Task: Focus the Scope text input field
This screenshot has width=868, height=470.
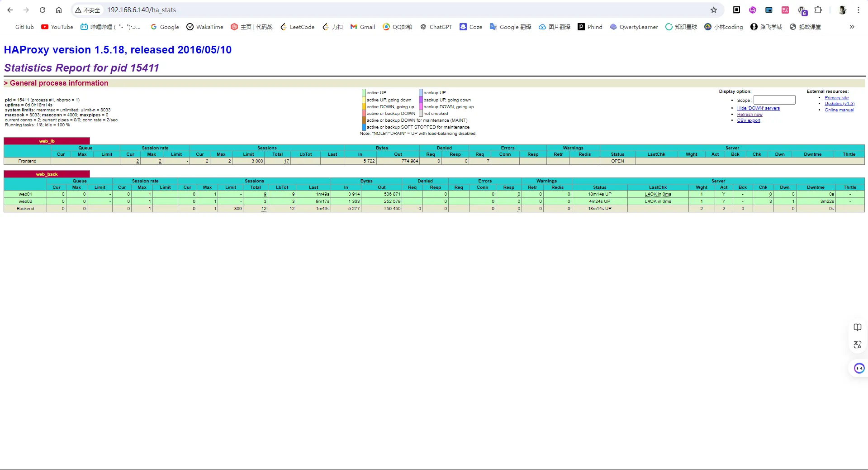Action: [774, 100]
